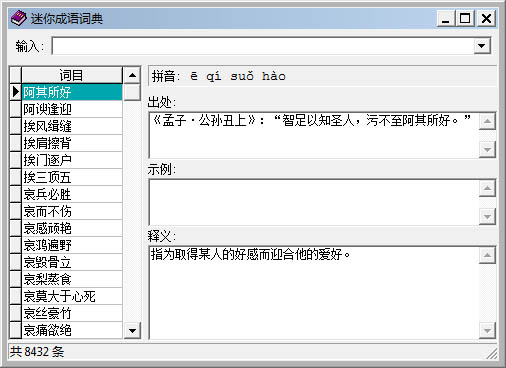The height and width of the screenshot is (368, 506).
Task: Select the entry 哀兵必胜
Action: [x=72, y=194]
